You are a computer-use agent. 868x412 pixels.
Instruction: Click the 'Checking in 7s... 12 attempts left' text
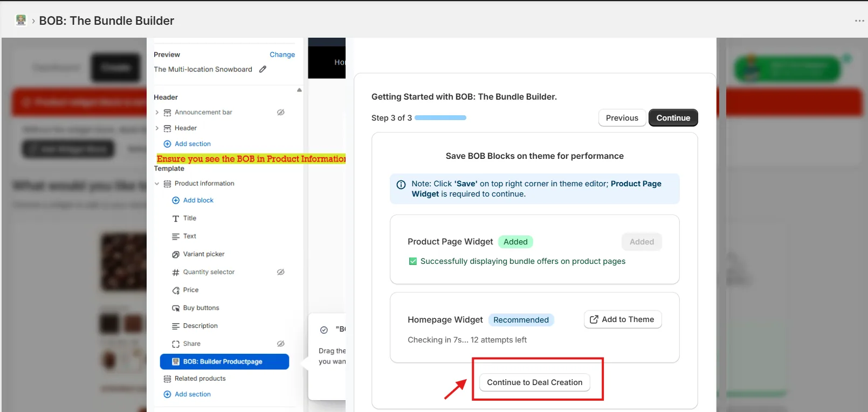point(467,340)
